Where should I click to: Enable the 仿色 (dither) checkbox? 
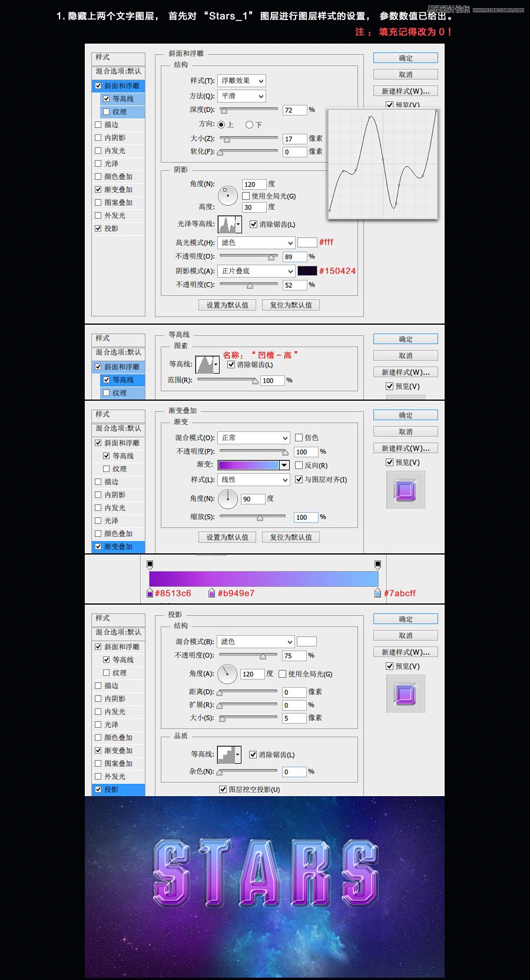(299, 438)
